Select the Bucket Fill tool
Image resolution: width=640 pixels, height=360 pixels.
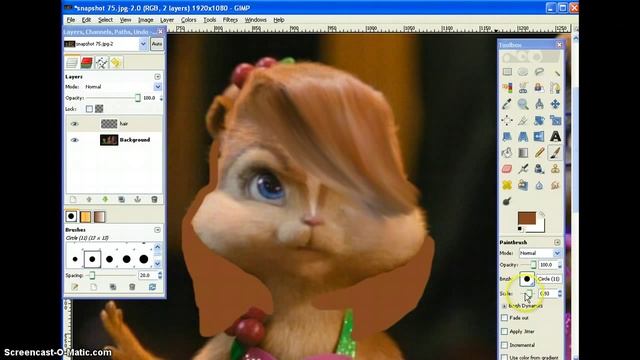(x=507, y=153)
